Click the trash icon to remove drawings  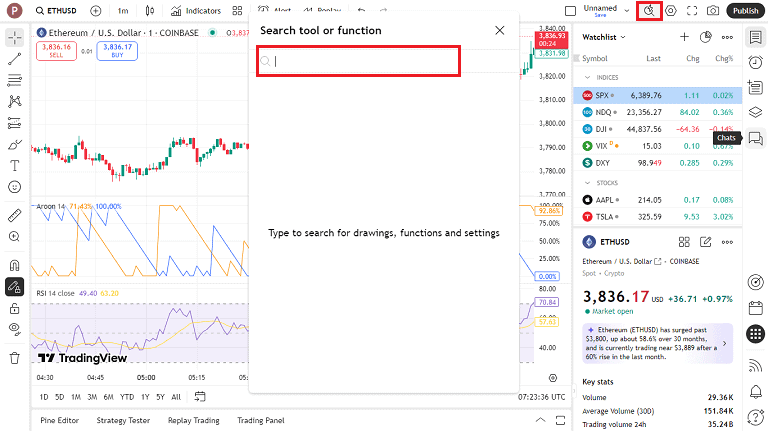15,357
